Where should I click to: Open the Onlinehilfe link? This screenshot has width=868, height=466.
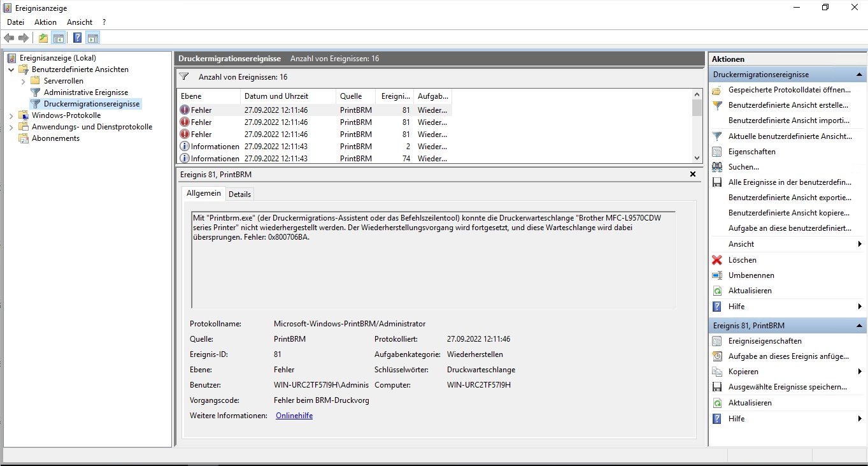coord(294,415)
